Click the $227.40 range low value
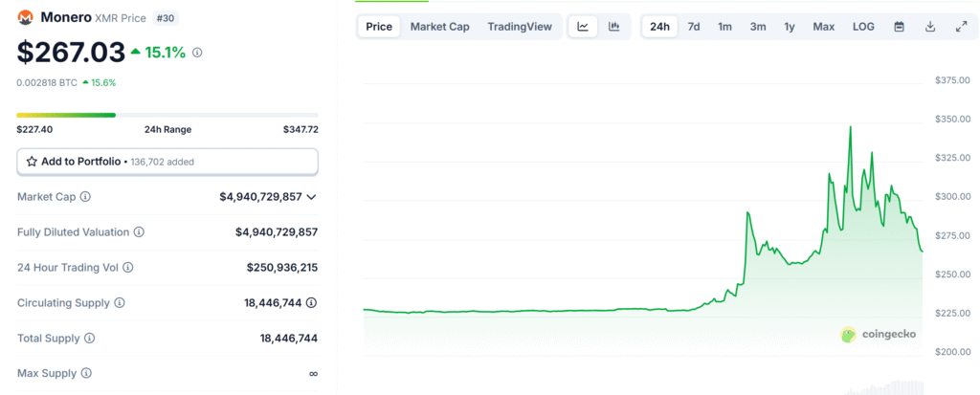The width and height of the screenshot is (980, 395). [35, 129]
